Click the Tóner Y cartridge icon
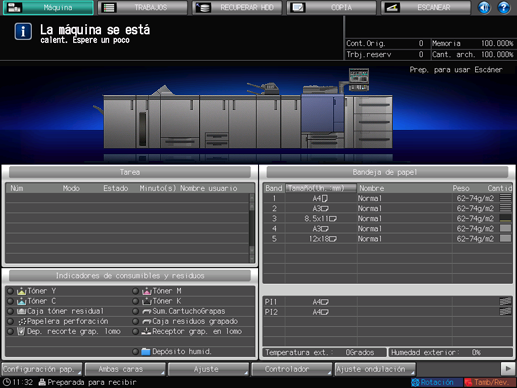Screen dimensions: 517x388 (x=22, y=291)
